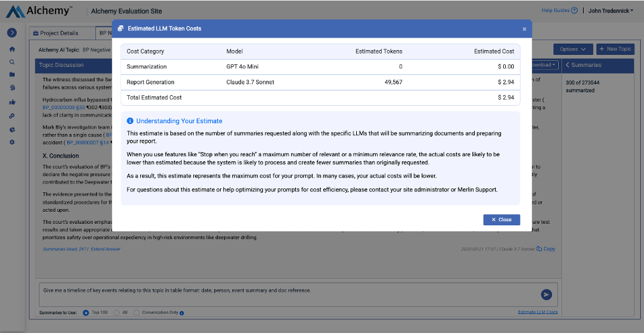
Task: Open settings gear in left sidebar
Action: [12, 142]
